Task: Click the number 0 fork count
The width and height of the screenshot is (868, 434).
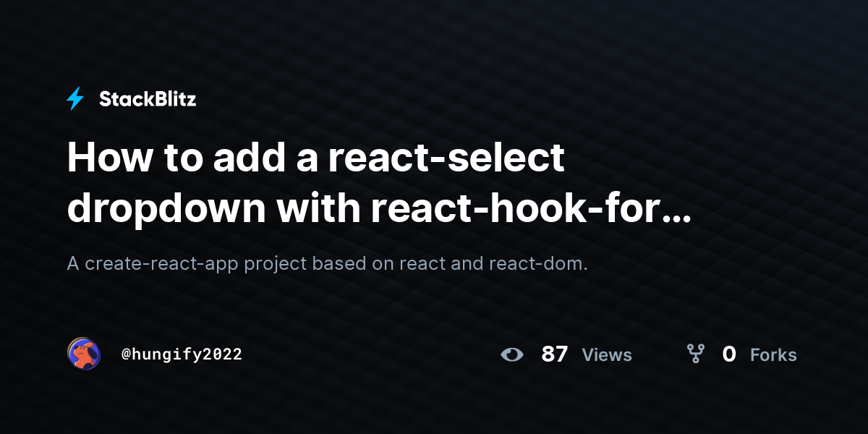Action: click(x=729, y=354)
